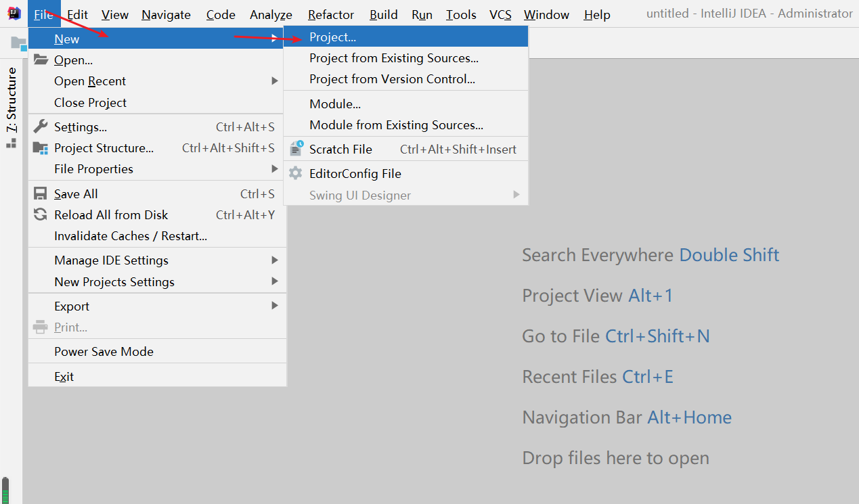Choose Module... in New submenu
The width and height of the screenshot is (859, 504).
tap(405, 104)
